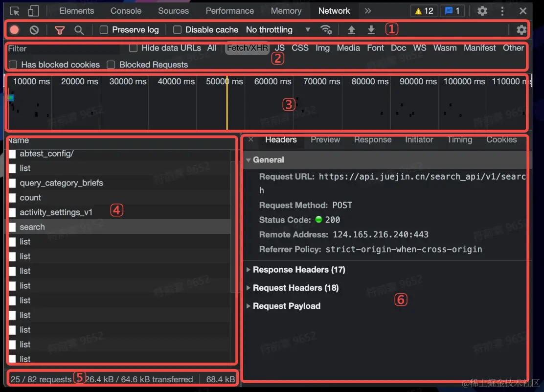Switch to the Elements tab
Image resolution: width=544 pixels, height=392 pixels.
click(77, 11)
